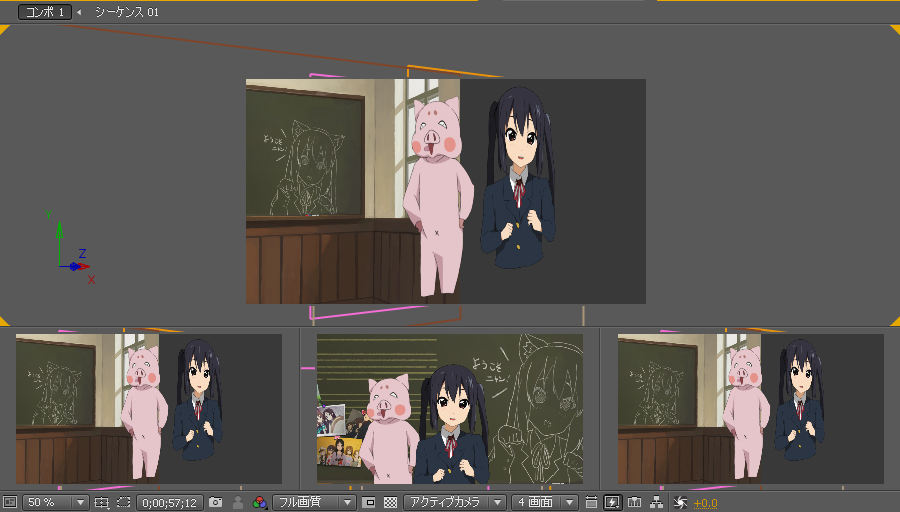The width and height of the screenshot is (900, 512).
Task: Open the アクティブカメラ 3D view dropdown
Action: (x=455, y=502)
